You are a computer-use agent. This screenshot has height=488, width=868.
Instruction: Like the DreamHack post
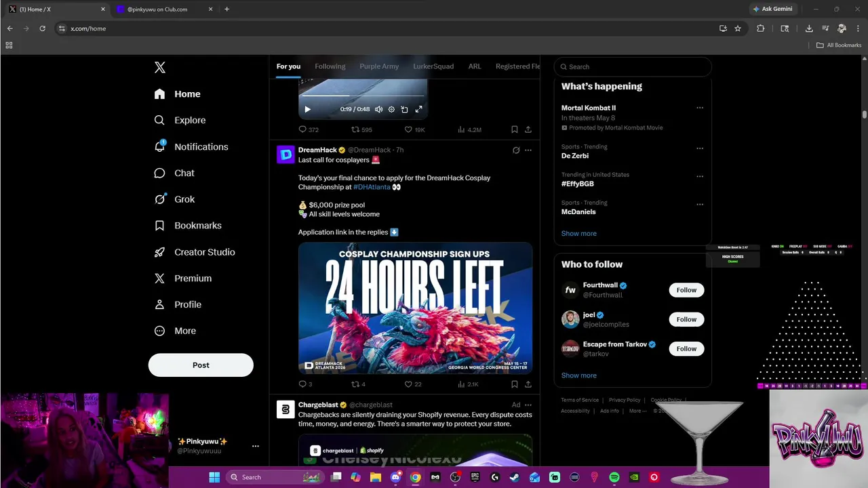tap(413, 384)
